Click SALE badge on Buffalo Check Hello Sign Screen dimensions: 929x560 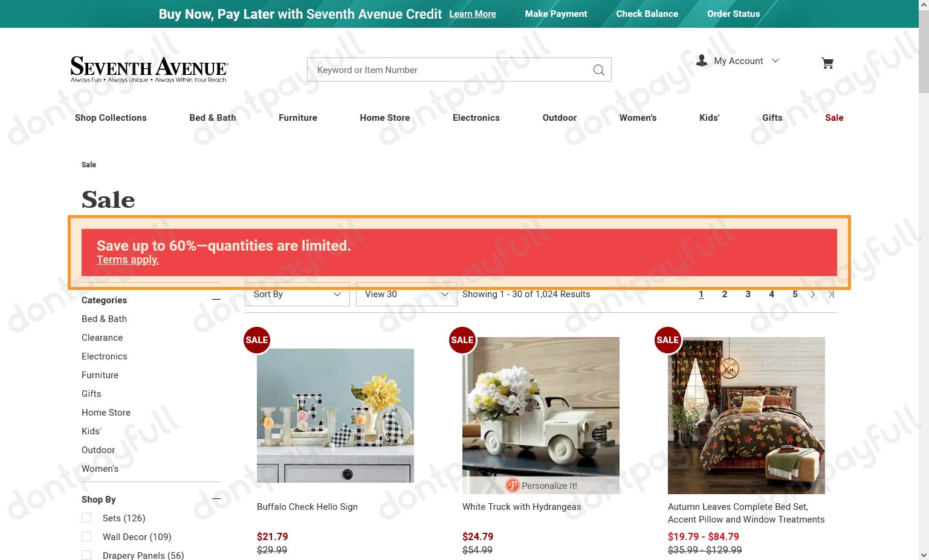257,340
